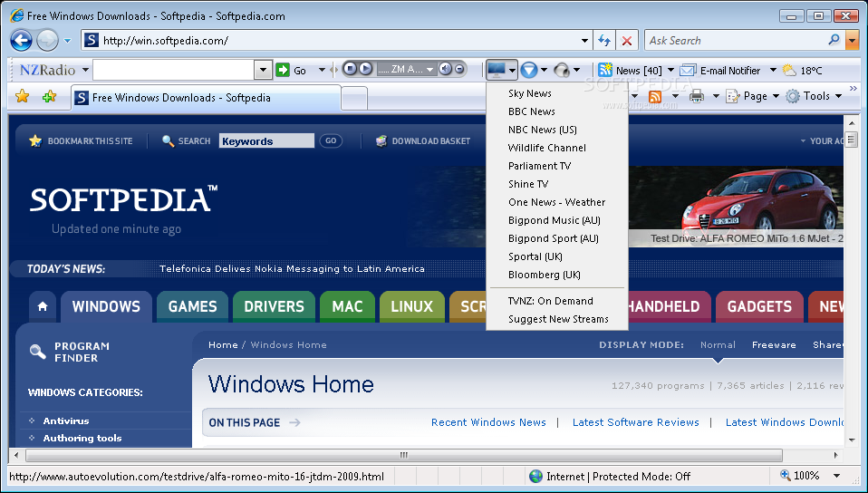Click the green Go arrow on NZRadio toolbar
This screenshot has height=493, width=868.
tap(283, 70)
